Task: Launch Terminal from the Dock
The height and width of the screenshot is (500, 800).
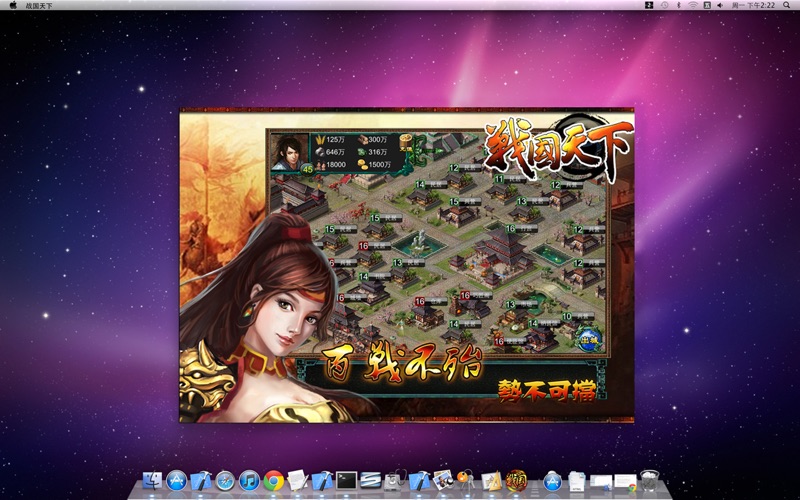Action: tap(346, 481)
